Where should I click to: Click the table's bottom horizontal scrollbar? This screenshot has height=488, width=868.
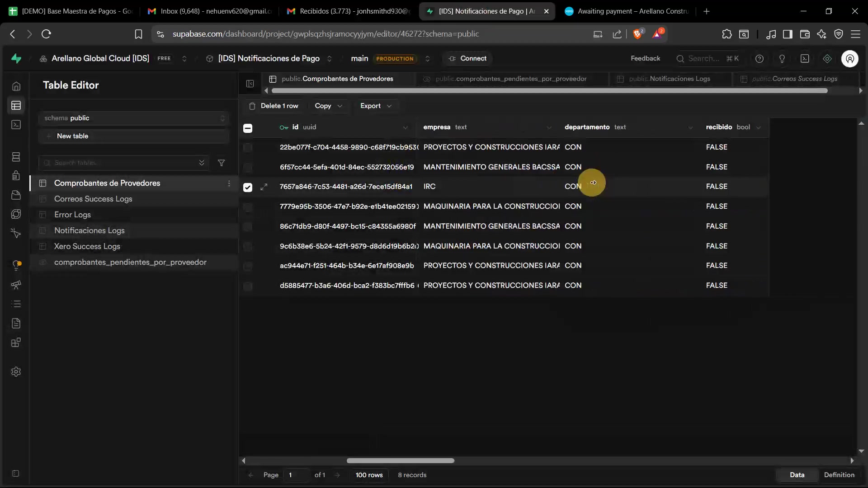[400, 460]
